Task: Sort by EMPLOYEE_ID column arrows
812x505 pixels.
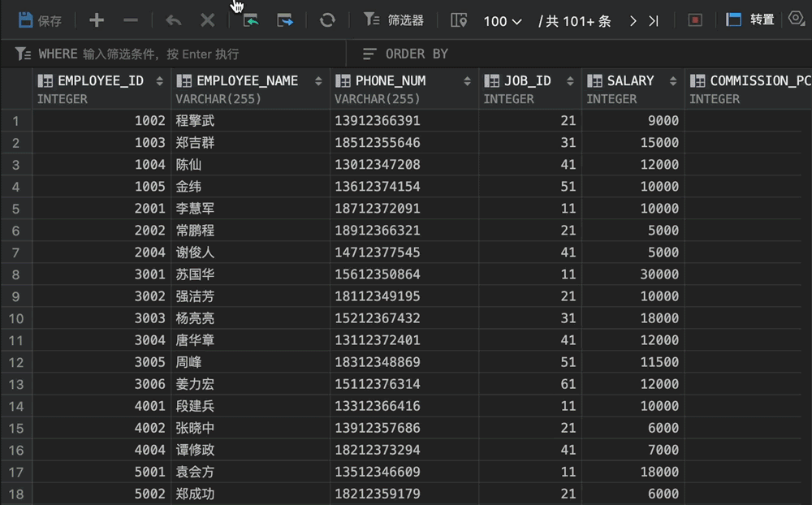Action: [159, 81]
